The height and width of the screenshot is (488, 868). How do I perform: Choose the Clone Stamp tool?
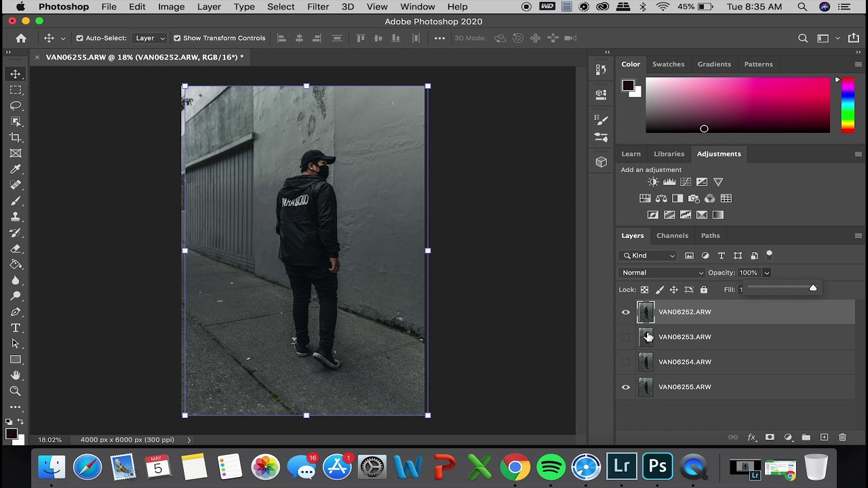pos(16,217)
